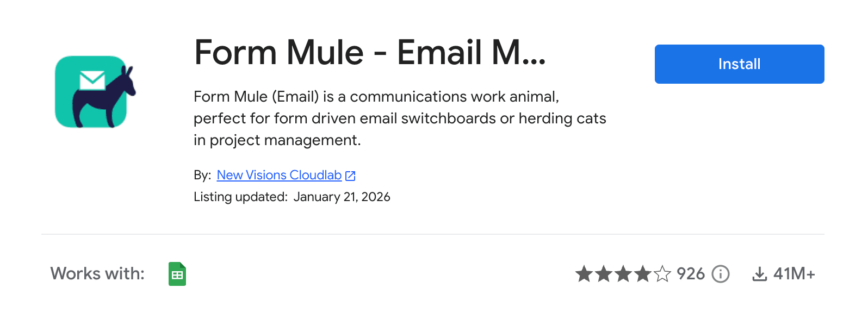This screenshot has height=325, width=868.
Task: Install the Form Mule add-on
Action: pyautogui.click(x=739, y=64)
